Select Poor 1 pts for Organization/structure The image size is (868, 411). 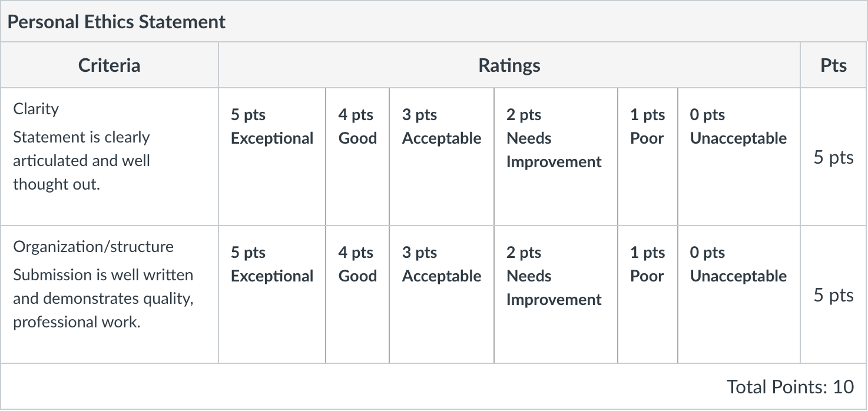(648, 294)
